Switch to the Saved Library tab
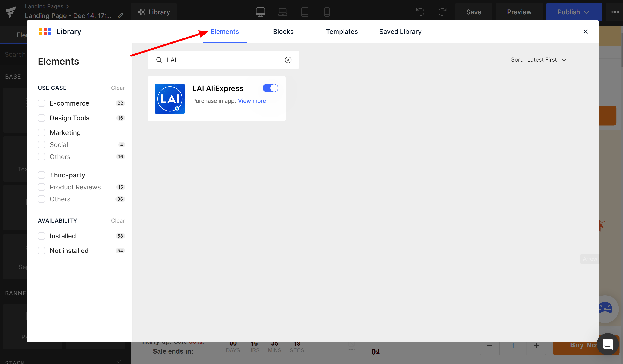 pos(400,32)
